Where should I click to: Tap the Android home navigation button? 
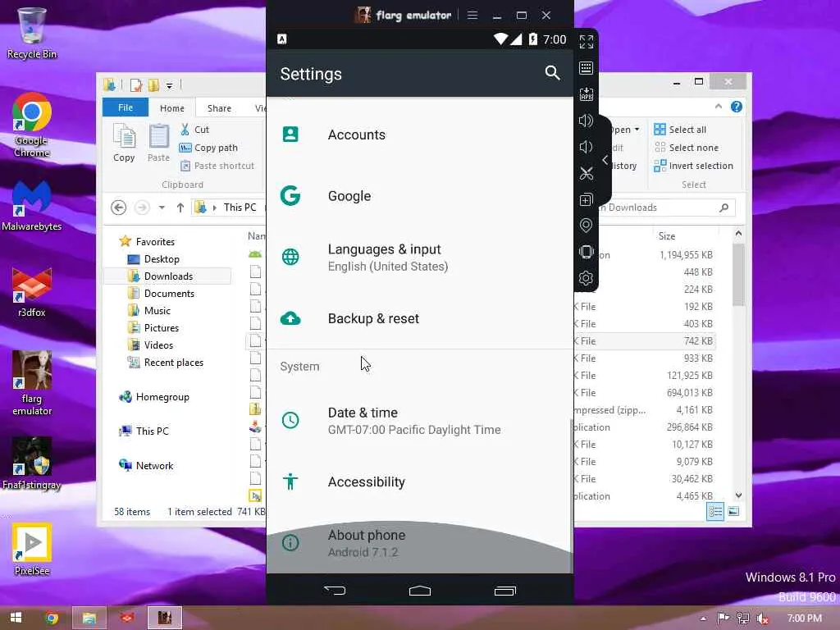pyautogui.click(x=419, y=591)
